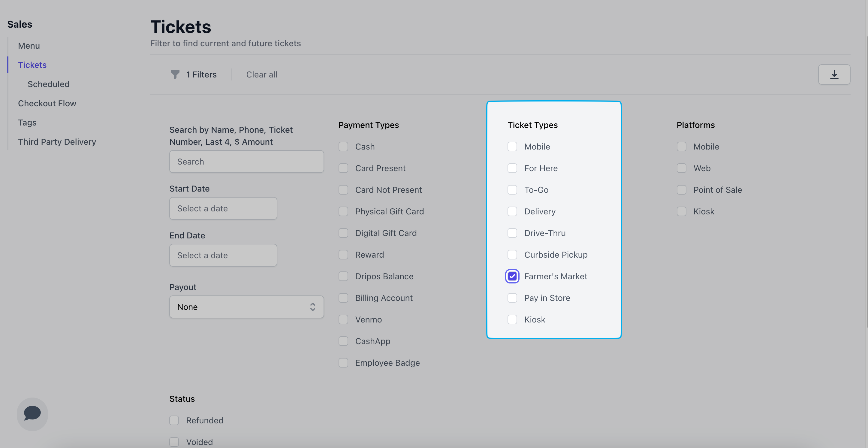Tick the Refunded status checkbox

coord(174,420)
